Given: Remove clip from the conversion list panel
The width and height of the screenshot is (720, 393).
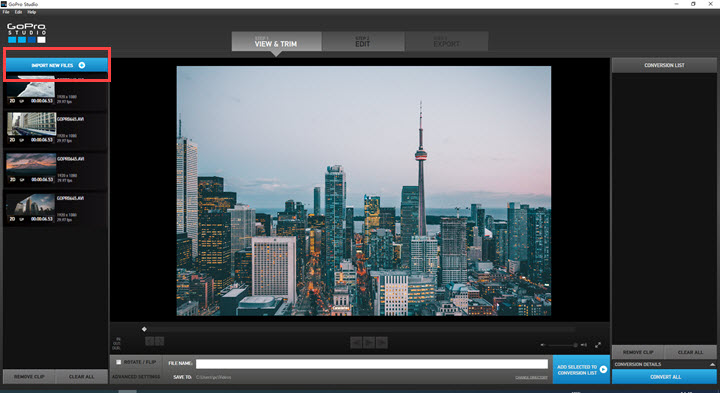Looking at the screenshot, I should [x=638, y=352].
